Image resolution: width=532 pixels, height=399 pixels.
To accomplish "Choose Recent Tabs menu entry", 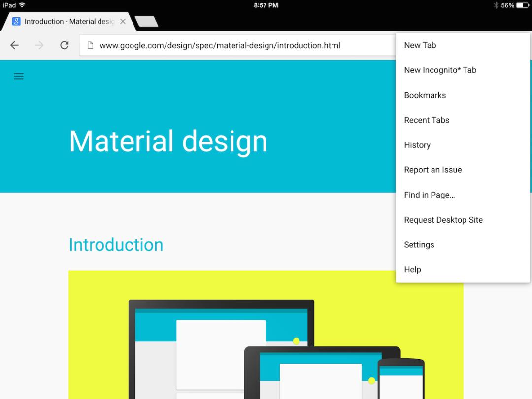I will 427,120.
